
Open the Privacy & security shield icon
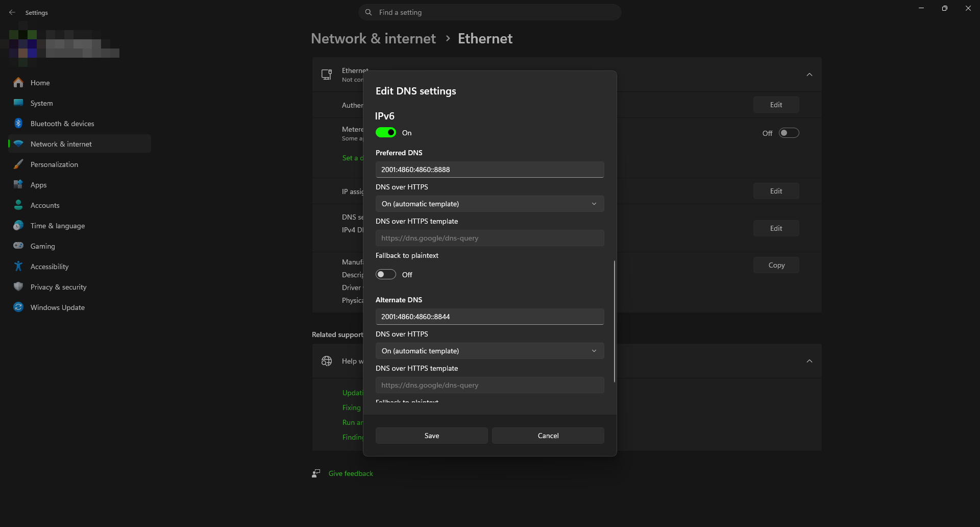click(x=18, y=286)
